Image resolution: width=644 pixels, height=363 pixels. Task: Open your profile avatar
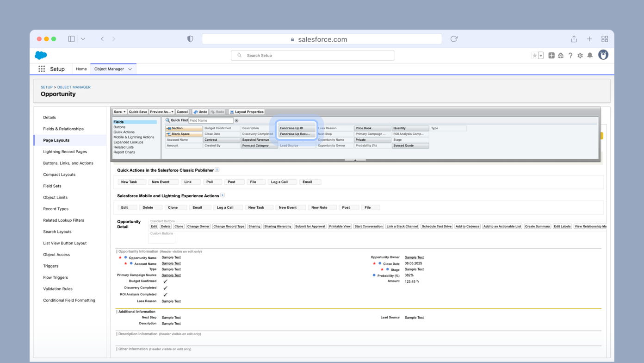point(603,55)
